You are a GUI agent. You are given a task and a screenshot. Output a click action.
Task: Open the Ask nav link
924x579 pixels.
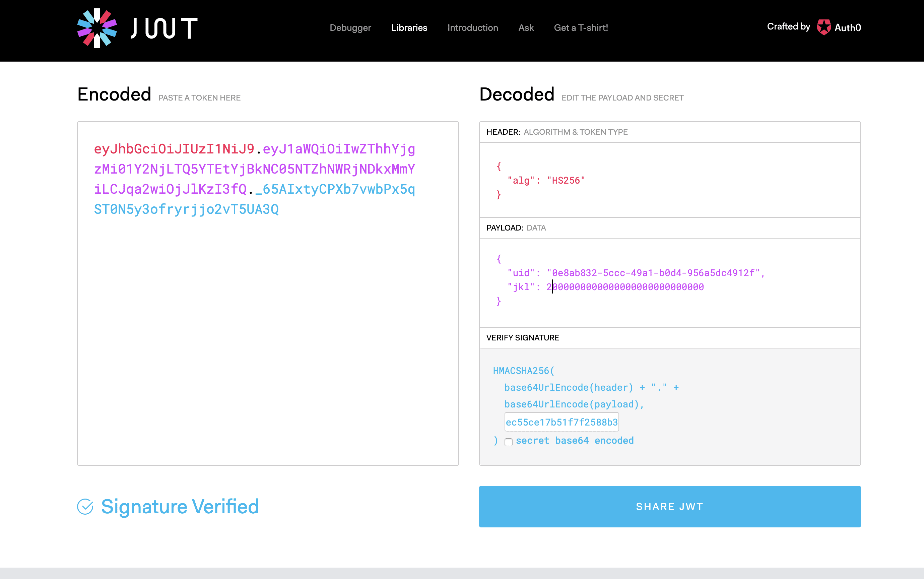(x=526, y=27)
